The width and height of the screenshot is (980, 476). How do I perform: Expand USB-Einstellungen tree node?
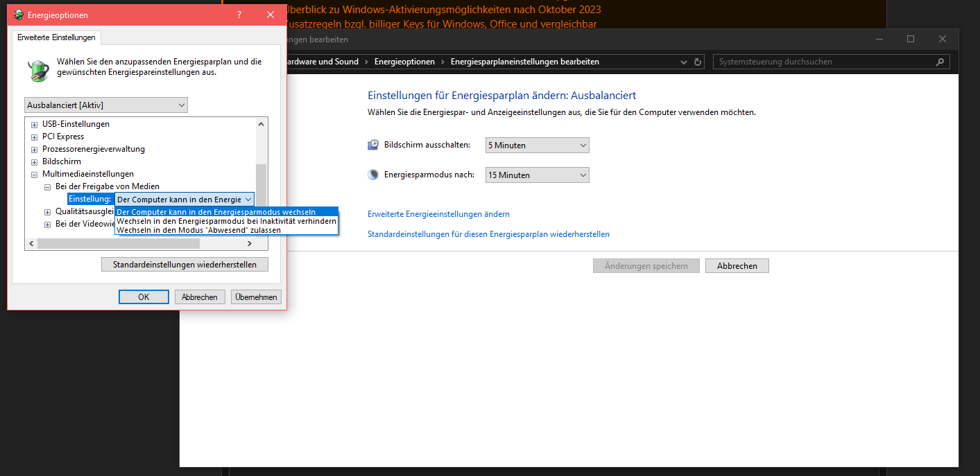click(x=34, y=124)
